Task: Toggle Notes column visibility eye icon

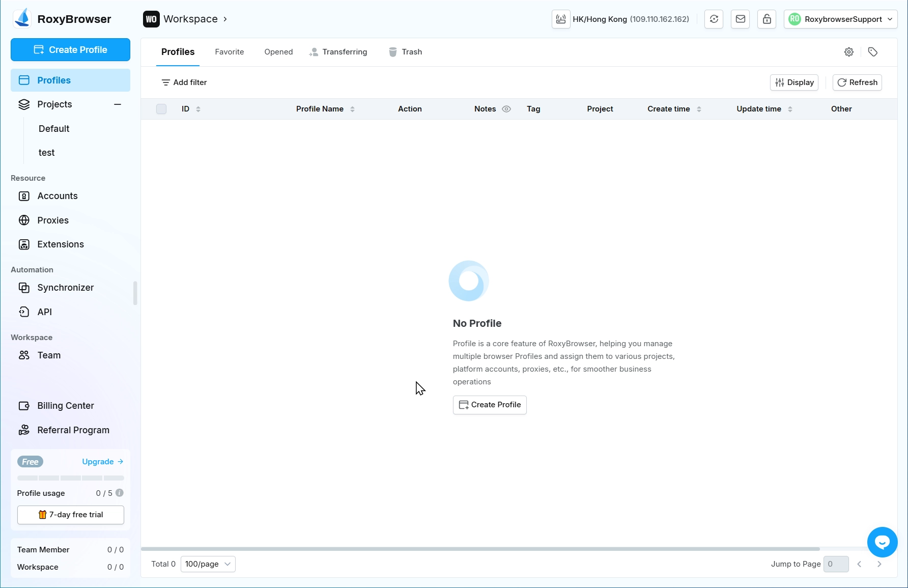Action: point(506,109)
